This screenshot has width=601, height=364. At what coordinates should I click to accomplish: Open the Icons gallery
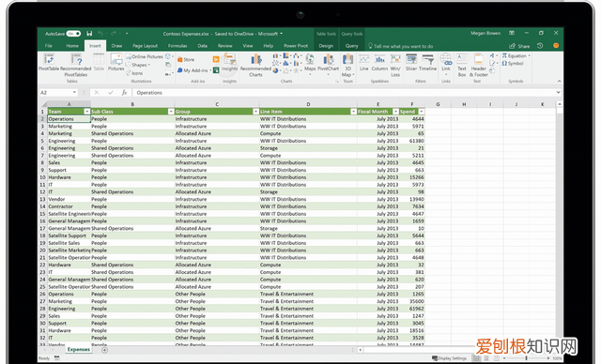(x=134, y=73)
